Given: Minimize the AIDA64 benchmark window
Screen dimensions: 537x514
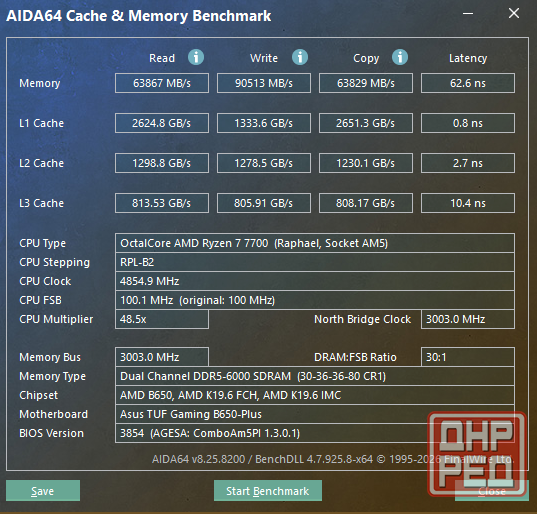Looking at the screenshot, I should [x=468, y=14].
